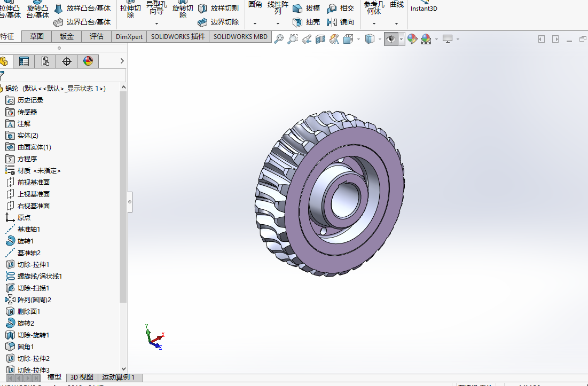The image size is (588, 386).
Task: Open the 线性阵列 linear pattern dropdown arrow
Action: pyautogui.click(x=278, y=23)
